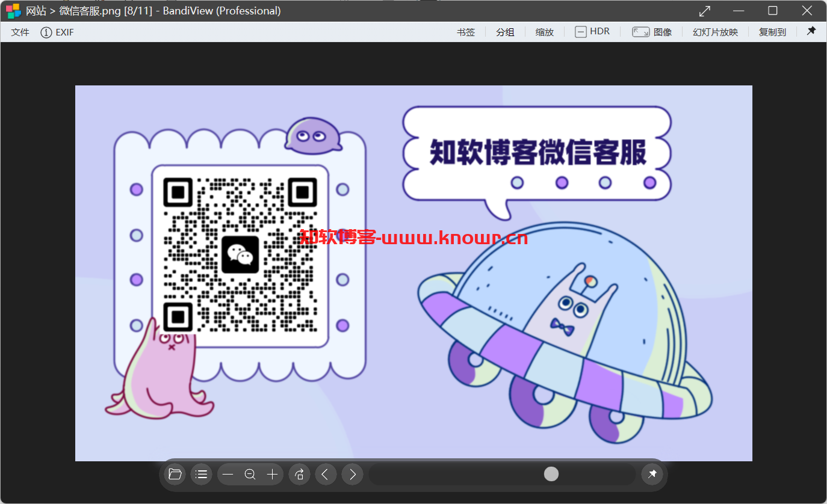Pin the bottom toolbar in place
This screenshot has height=504, width=827.
[652, 475]
